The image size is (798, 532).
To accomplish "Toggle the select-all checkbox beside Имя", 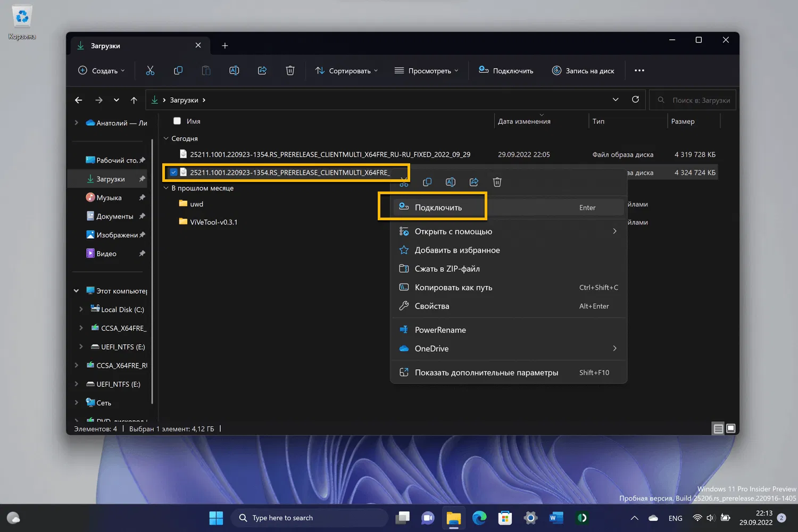I will pos(177,121).
